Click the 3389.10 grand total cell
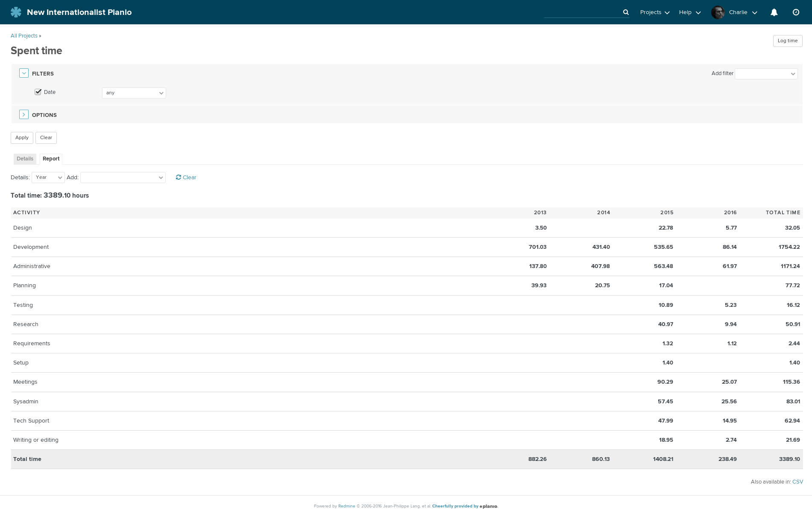812x516 pixels. [x=789, y=459]
